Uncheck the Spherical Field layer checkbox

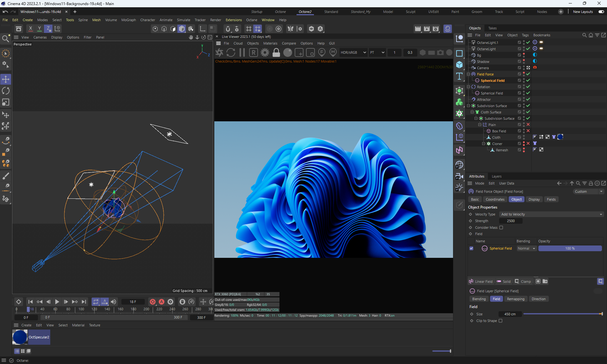[x=471, y=248]
